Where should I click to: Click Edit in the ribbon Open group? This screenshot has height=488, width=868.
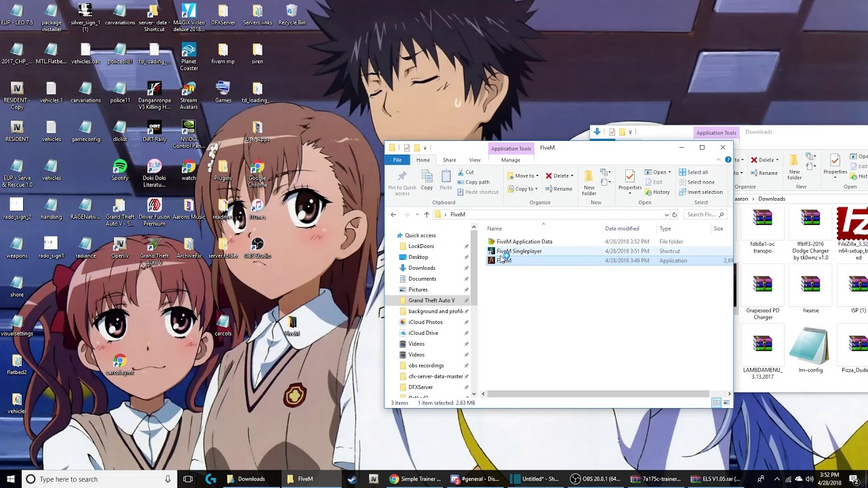654,182
